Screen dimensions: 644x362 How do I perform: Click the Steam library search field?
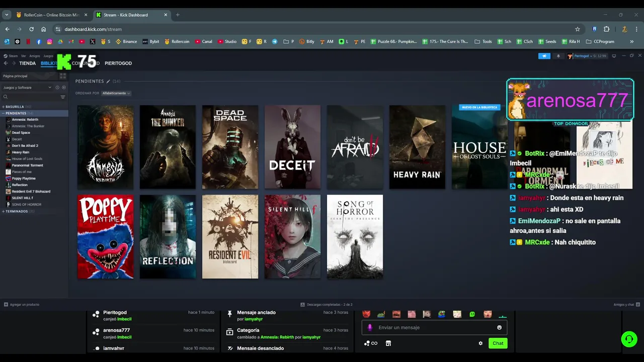pos(30,97)
